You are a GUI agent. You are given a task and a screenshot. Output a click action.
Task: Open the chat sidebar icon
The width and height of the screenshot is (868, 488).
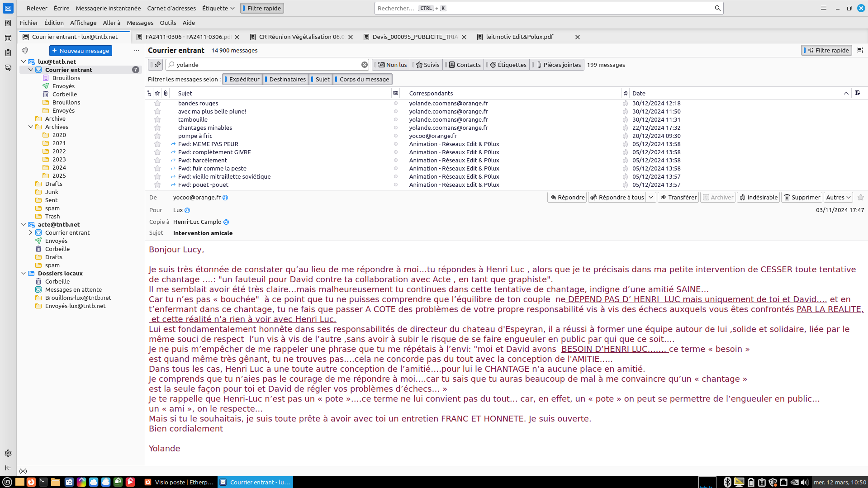point(8,68)
